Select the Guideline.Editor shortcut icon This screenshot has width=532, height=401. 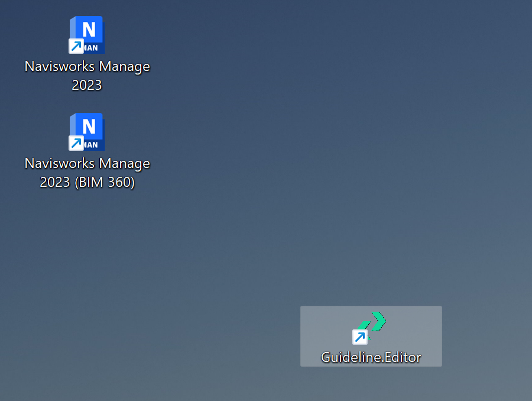[x=369, y=327]
